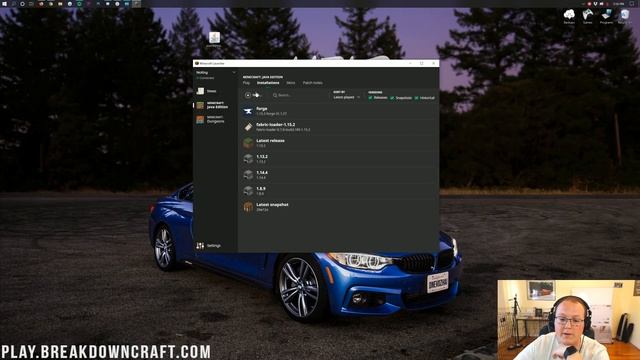640x360 pixels.
Task: Open the Java file on desktop
Action: tap(214, 39)
